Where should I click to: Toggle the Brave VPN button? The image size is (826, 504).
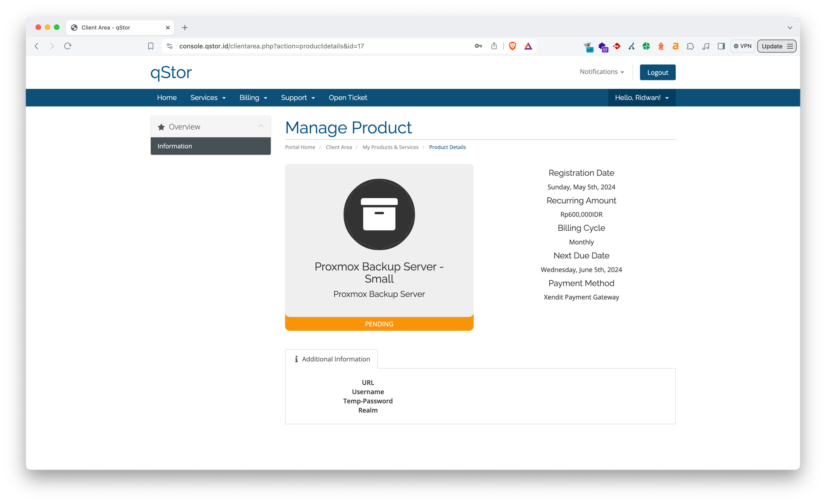coord(743,46)
